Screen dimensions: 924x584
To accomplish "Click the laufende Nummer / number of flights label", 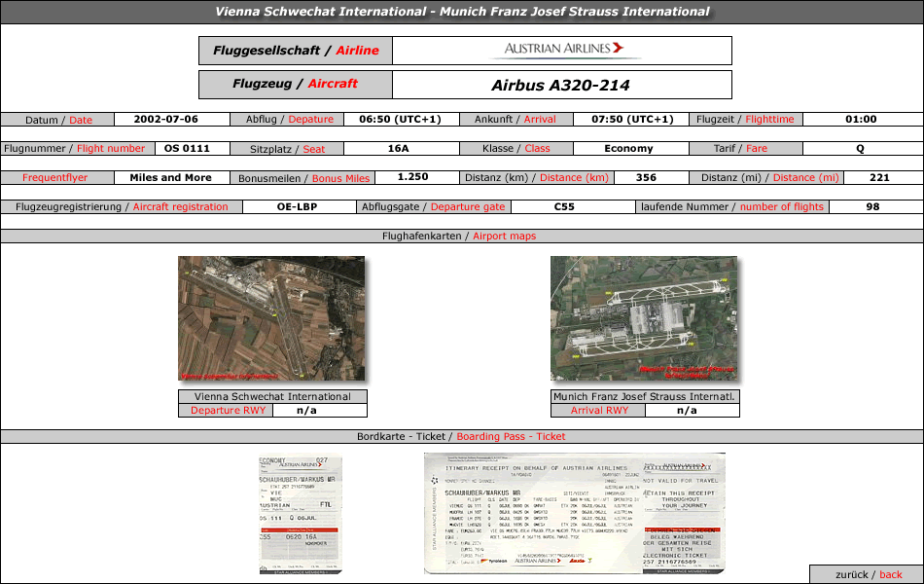I will 731,207.
